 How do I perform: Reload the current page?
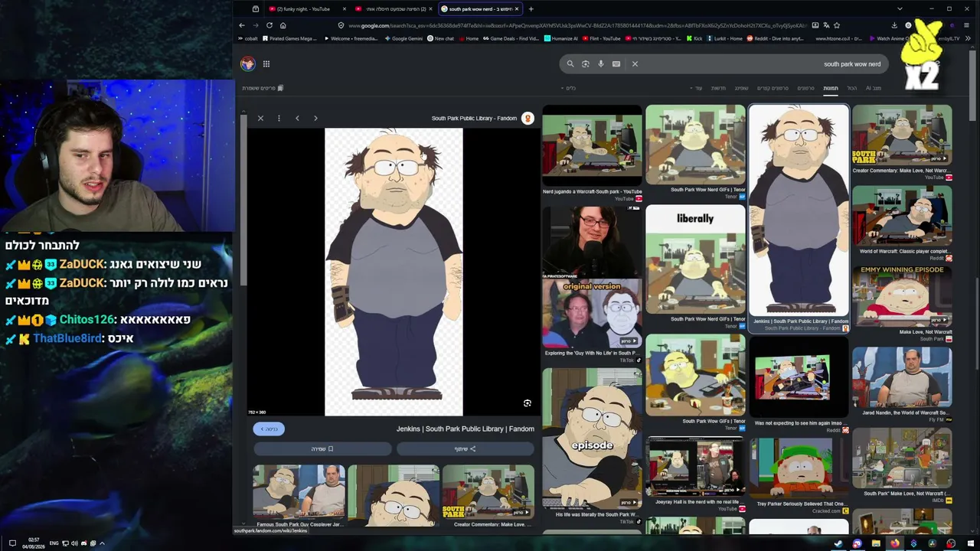[x=269, y=25]
